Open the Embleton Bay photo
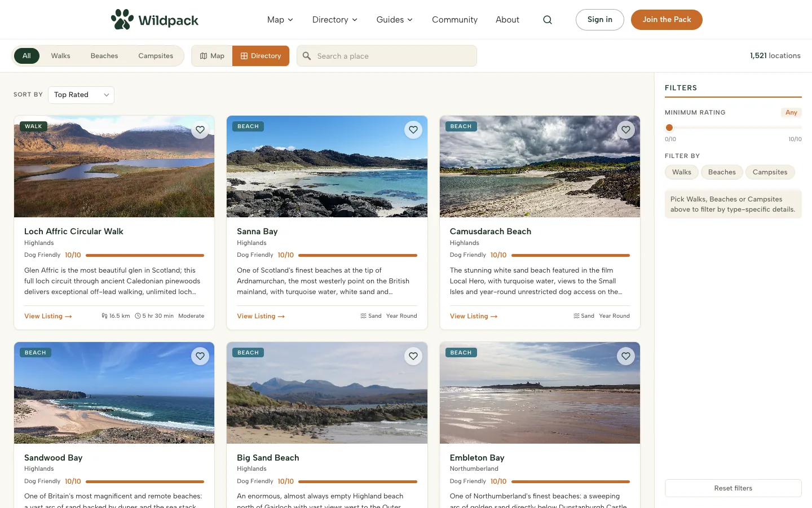The image size is (812, 508). point(540,393)
